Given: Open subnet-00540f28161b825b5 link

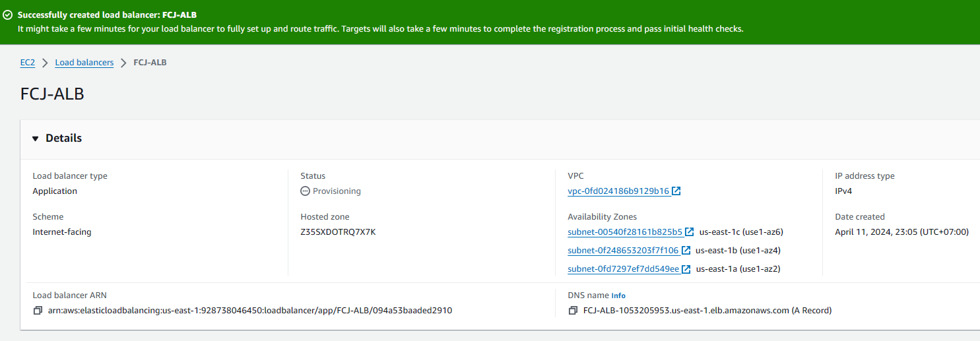Looking at the screenshot, I should [625, 232].
